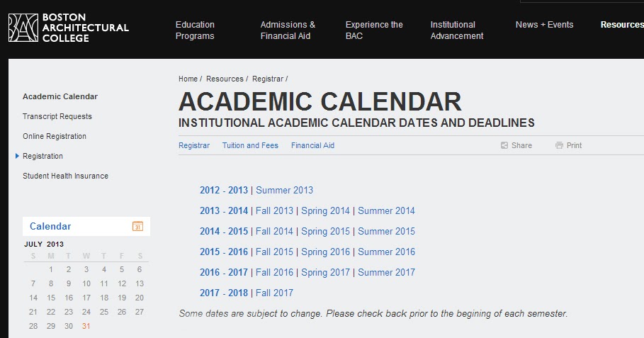Open the Financial Aid tab link

click(312, 145)
